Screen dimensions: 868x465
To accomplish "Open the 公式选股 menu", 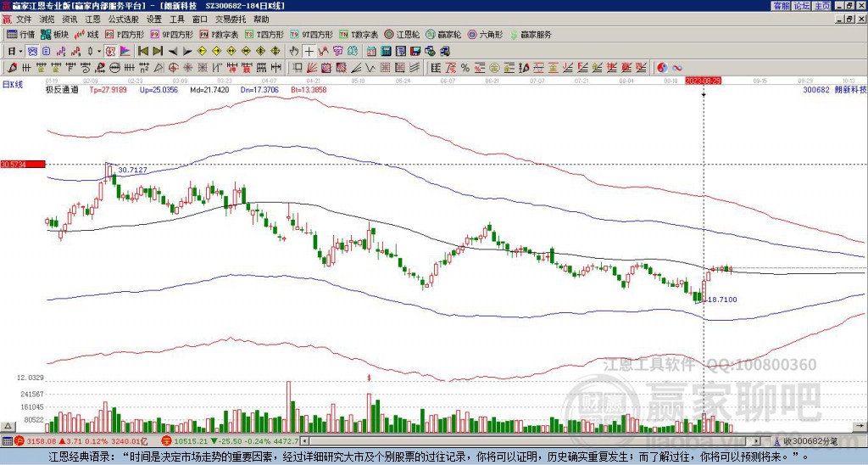I will tap(124, 20).
